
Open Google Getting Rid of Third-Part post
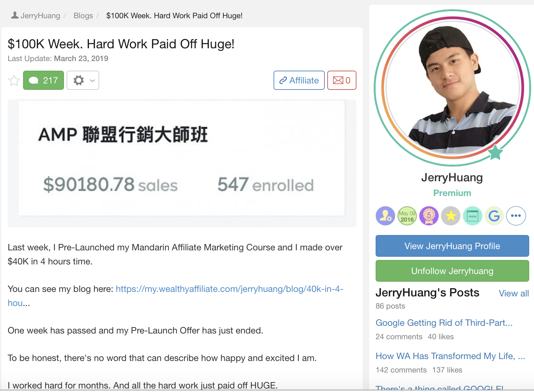444,323
